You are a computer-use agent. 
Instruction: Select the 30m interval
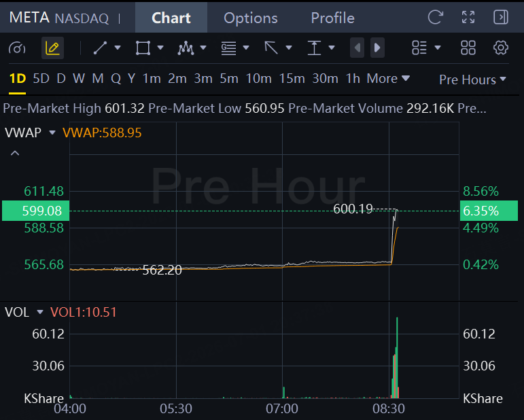[325, 79]
